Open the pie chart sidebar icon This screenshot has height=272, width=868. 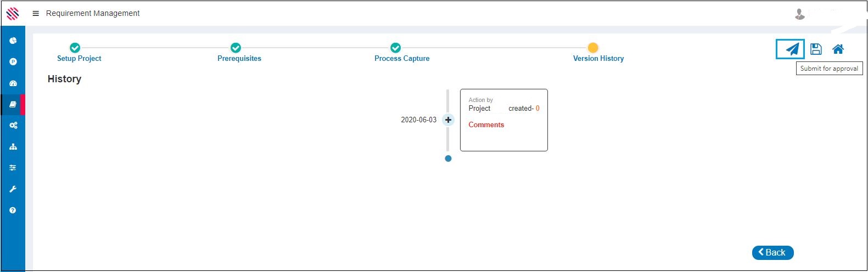coord(13,41)
